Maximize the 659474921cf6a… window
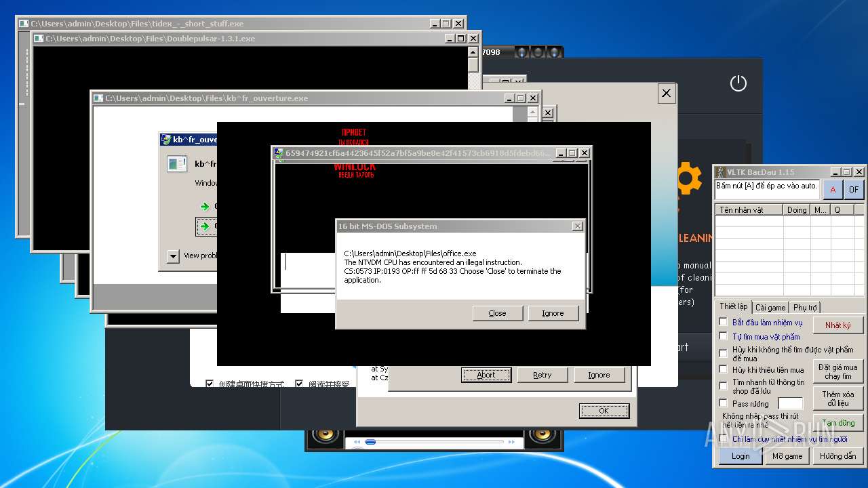Viewport: 868px width, 488px height. tap(572, 153)
